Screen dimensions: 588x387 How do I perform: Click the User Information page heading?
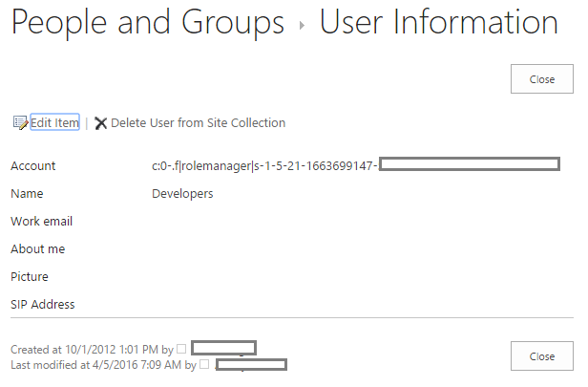pyautogui.click(x=438, y=23)
